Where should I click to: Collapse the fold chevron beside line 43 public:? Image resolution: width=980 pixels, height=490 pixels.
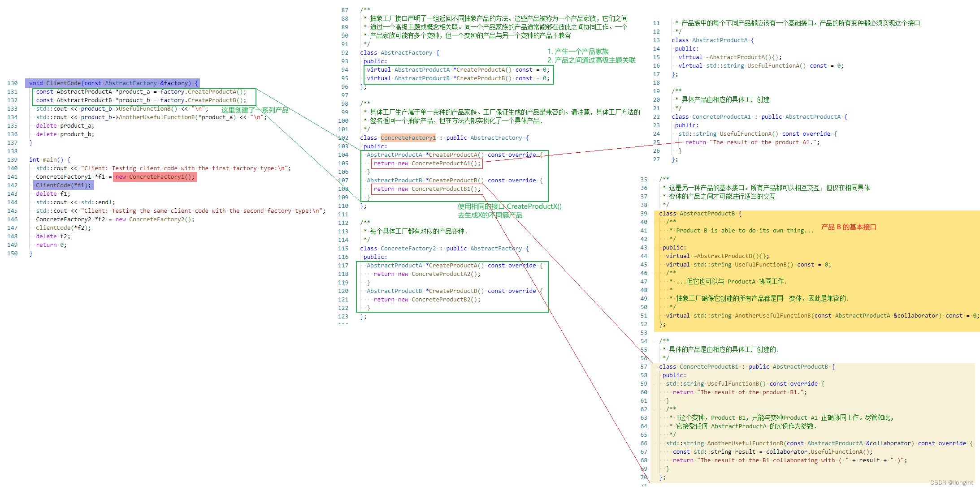point(655,248)
